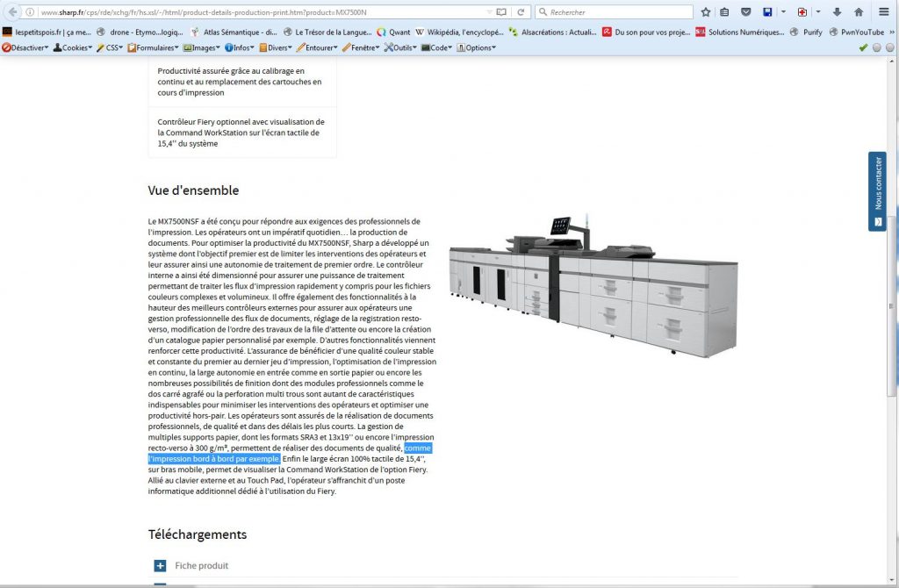Open the Outils dropdown menu

(400, 47)
